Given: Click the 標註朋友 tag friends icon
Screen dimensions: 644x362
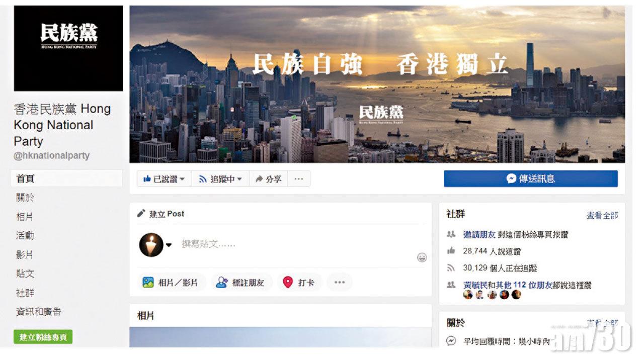Looking at the screenshot, I should coord(222,283).
